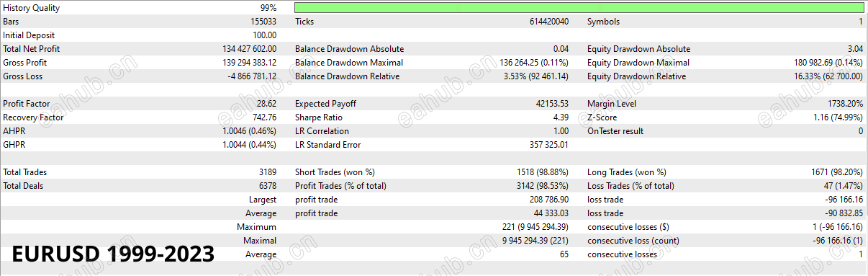This screenshot has width=868, height=276.
Task: Click the OnTester result value 0
Action: (860, 131)
